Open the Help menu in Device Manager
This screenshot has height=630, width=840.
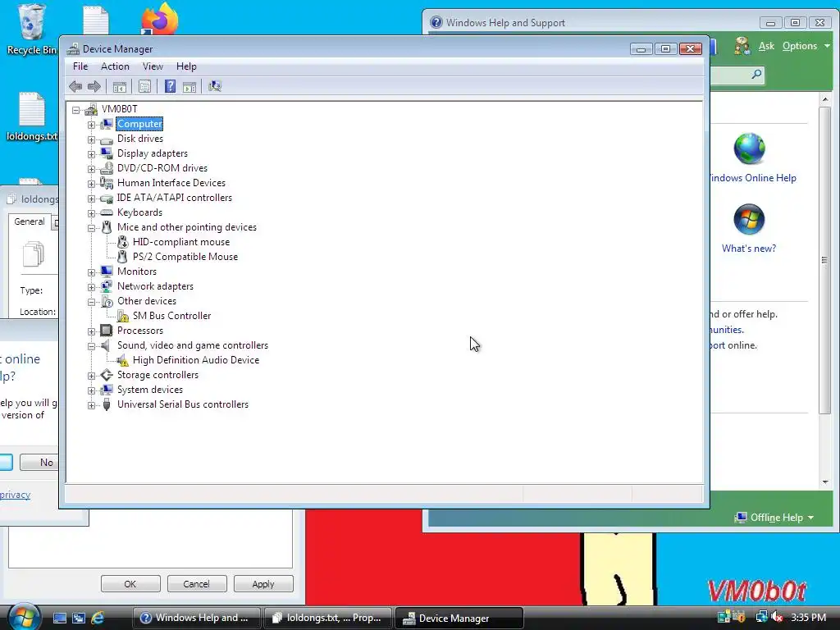[186, 66]
